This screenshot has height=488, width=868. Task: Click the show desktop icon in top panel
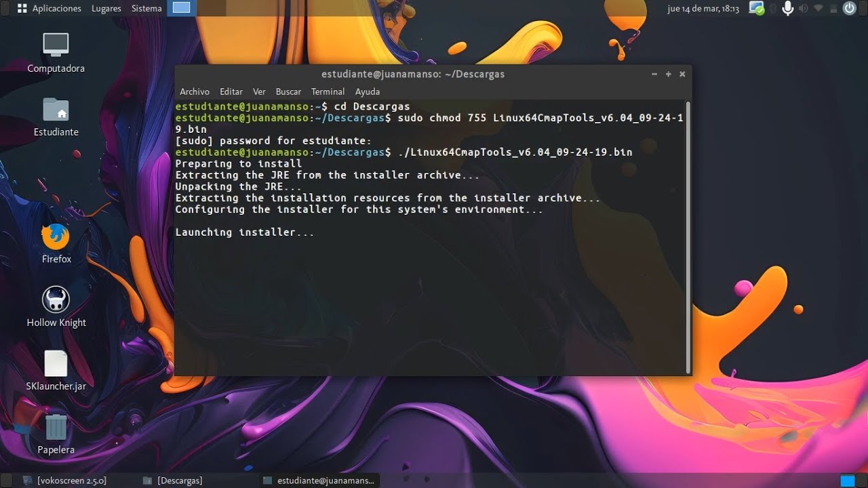(x=181, y=8)
